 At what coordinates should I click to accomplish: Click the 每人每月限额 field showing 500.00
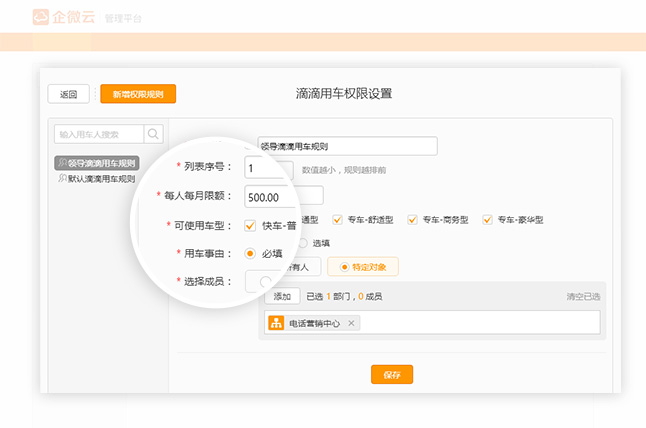(284, 196)
